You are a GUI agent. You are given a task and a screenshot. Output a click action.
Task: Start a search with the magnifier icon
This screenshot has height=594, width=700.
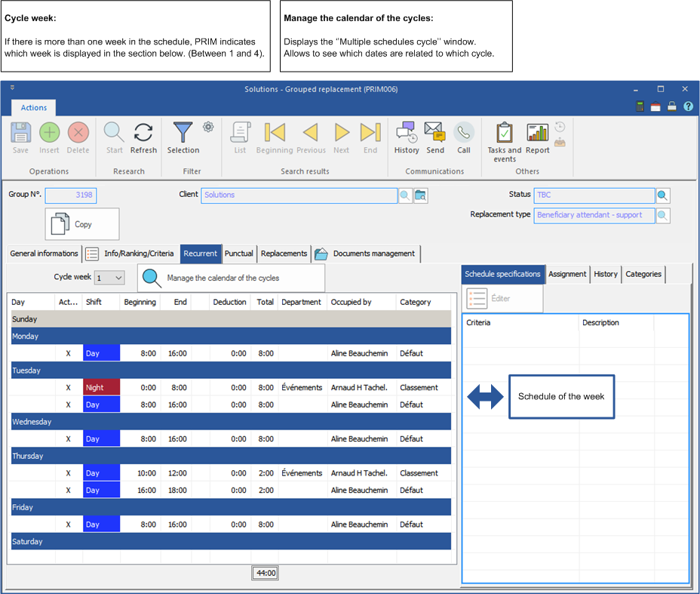coord(114,133)
